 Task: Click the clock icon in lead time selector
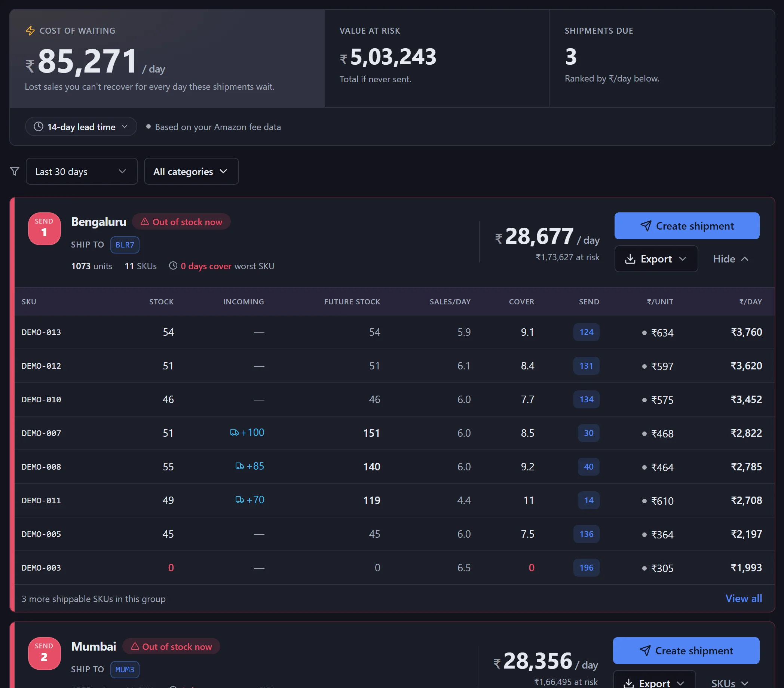[39, 126]
